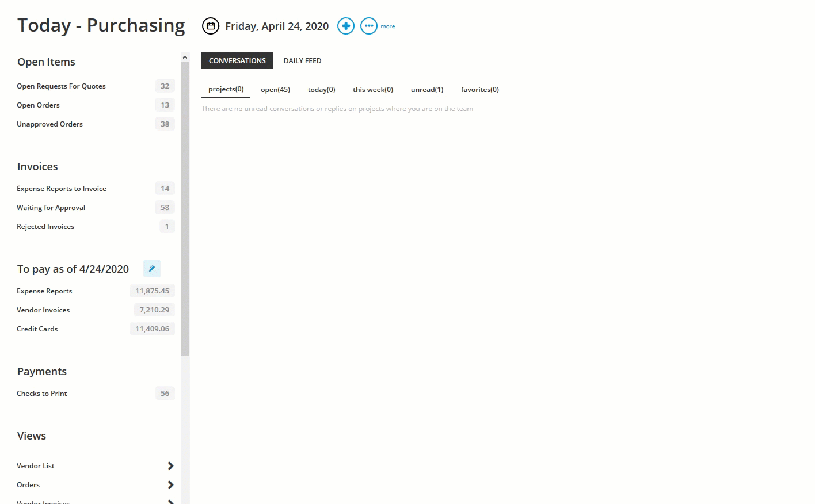This screenshot has height=504, width=815.
Task: Open Checks to Print
Action: 42,394
